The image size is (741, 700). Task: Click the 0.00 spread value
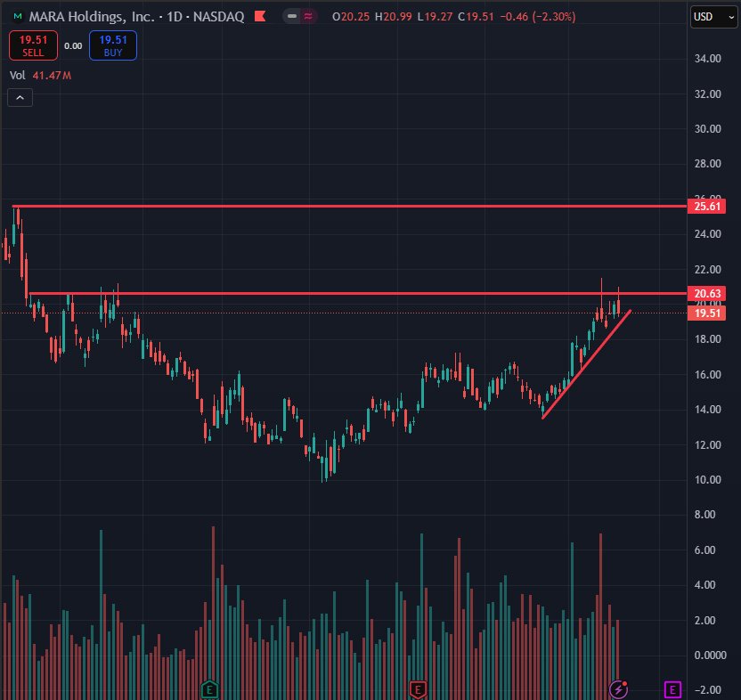click(73, 45)
